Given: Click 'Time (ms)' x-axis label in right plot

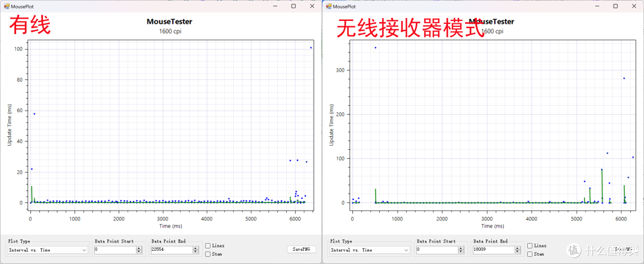Looking at the screenshot, I should 493,226.
